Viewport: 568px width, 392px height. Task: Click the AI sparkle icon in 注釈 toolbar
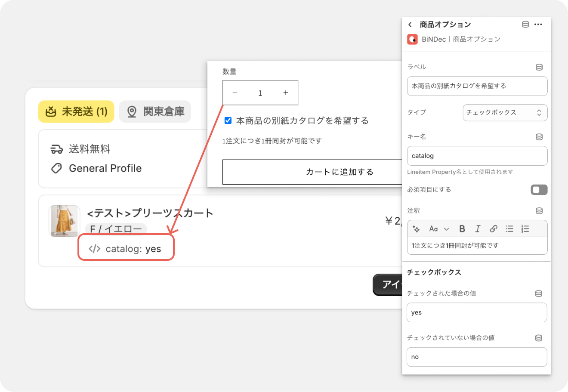click(x=416, y=229)
